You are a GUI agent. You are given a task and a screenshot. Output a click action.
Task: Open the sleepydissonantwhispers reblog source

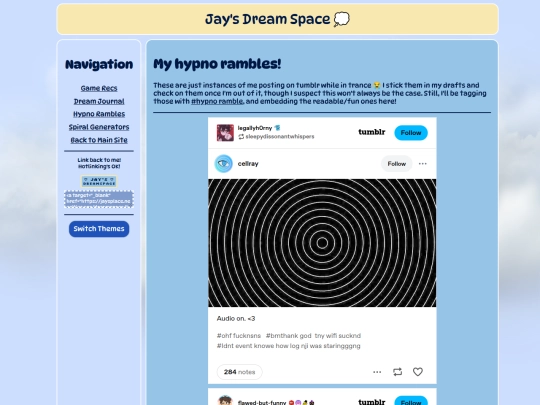(280, 137)
